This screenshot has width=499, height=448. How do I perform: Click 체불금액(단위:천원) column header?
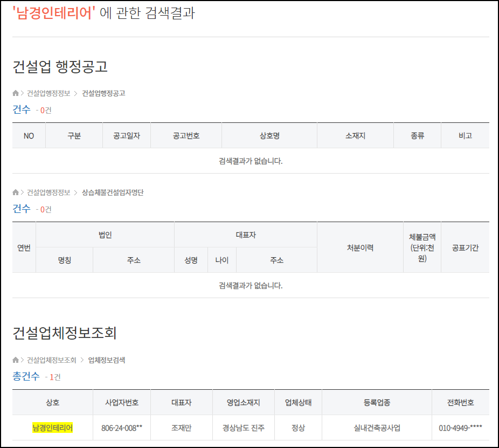pos(422,247)
